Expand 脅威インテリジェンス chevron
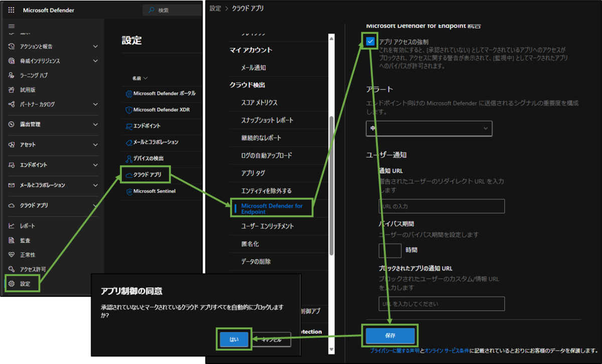The height and width of the screenshot is (364, 602). [x=95, y=61]
